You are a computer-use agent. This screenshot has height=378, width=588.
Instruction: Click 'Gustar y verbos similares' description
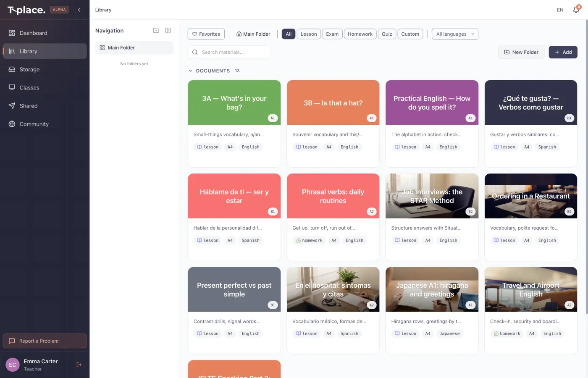point(525,135)
